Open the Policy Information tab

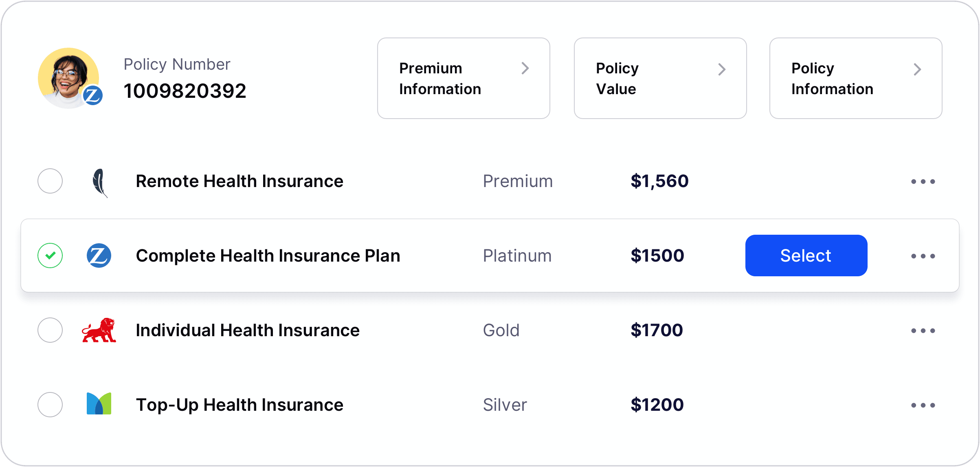point(855,78)
